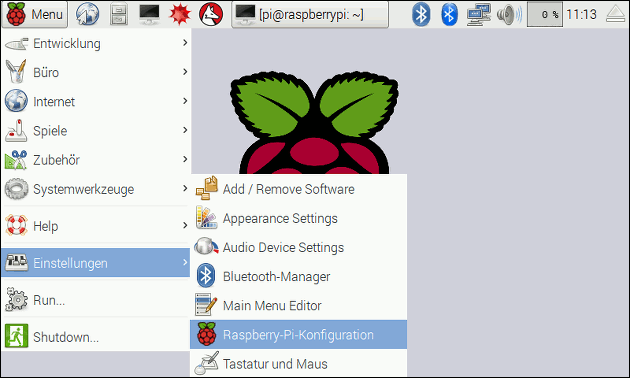
Task: Choose Shutdown... from the menu
Action: click(x=96, y=337)
